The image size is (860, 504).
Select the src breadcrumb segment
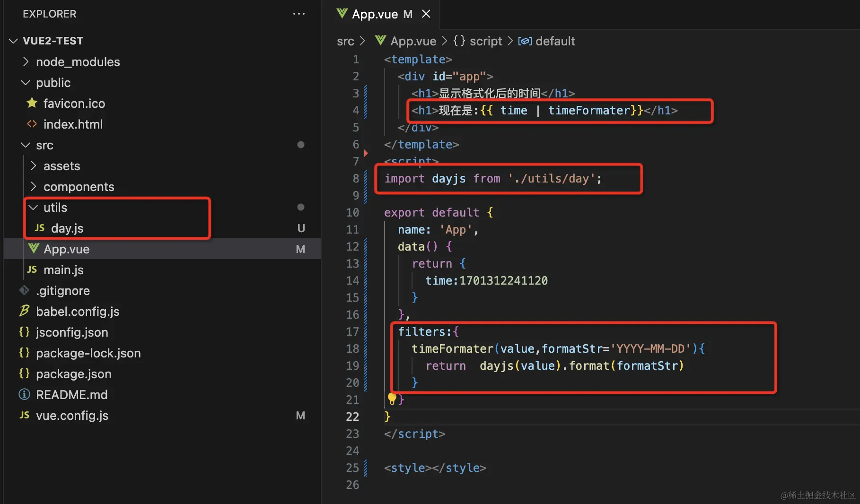[345, 41]
